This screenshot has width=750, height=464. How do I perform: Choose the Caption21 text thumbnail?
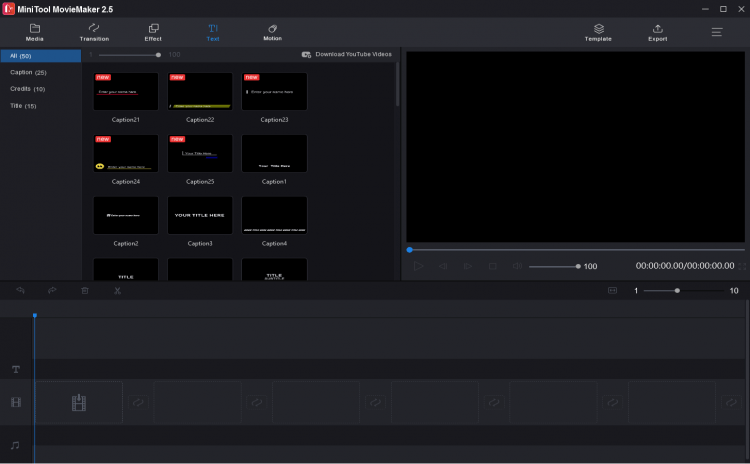coord(126,92)
